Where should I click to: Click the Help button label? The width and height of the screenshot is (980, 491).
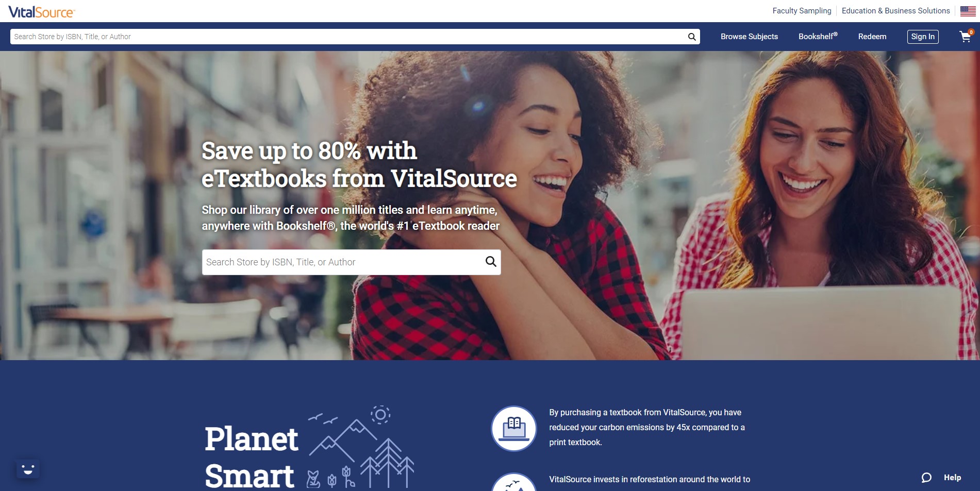(x=952, y=478)
